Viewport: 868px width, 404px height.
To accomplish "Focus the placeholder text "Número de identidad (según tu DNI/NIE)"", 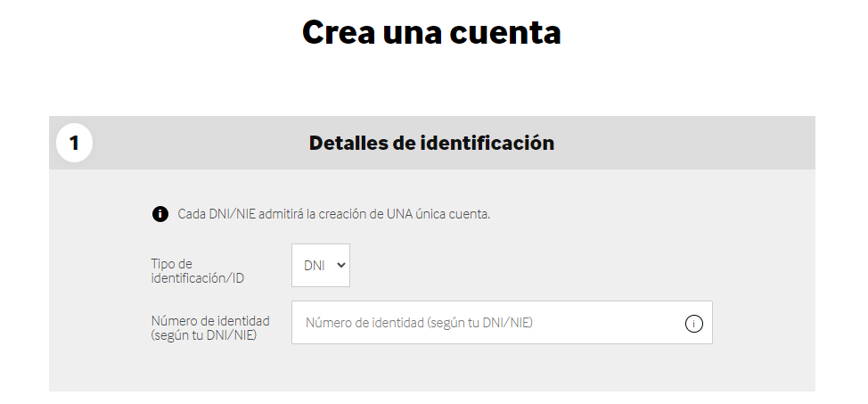I will [419, 323].
